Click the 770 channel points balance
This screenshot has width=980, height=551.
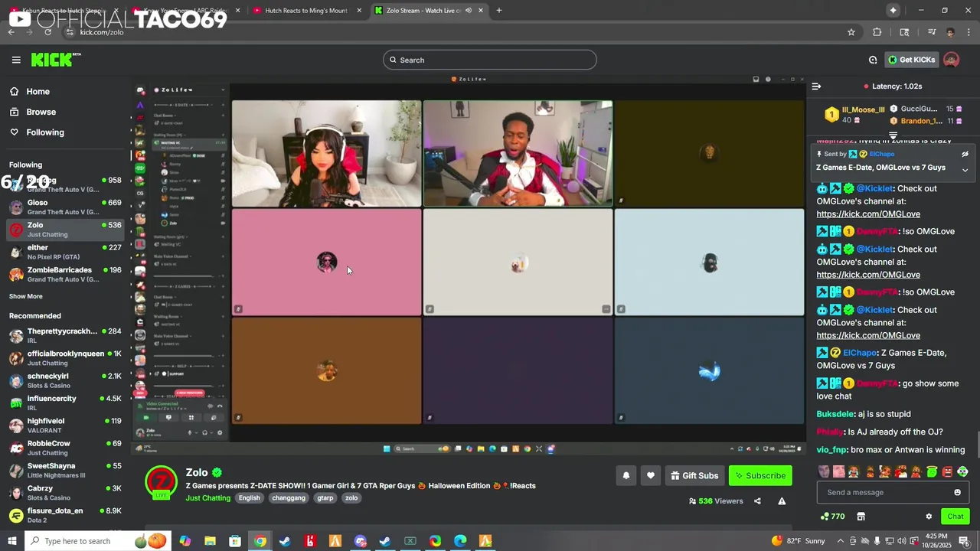point(831,517)
